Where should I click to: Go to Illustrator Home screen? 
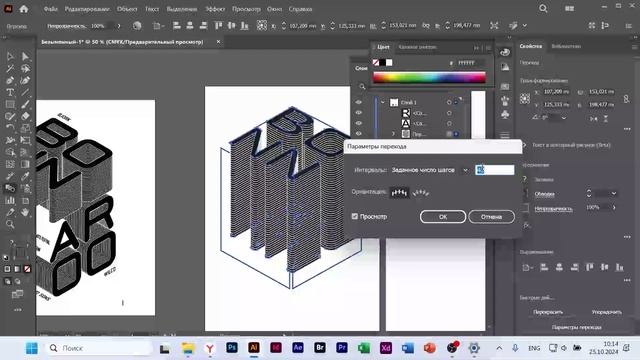click(24, 9)
